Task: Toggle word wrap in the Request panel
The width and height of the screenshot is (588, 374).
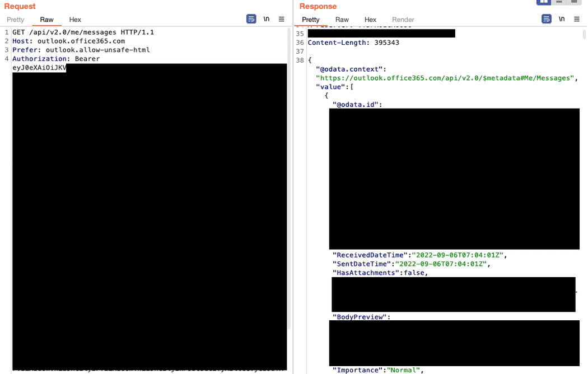Action: tap(251, 18)
